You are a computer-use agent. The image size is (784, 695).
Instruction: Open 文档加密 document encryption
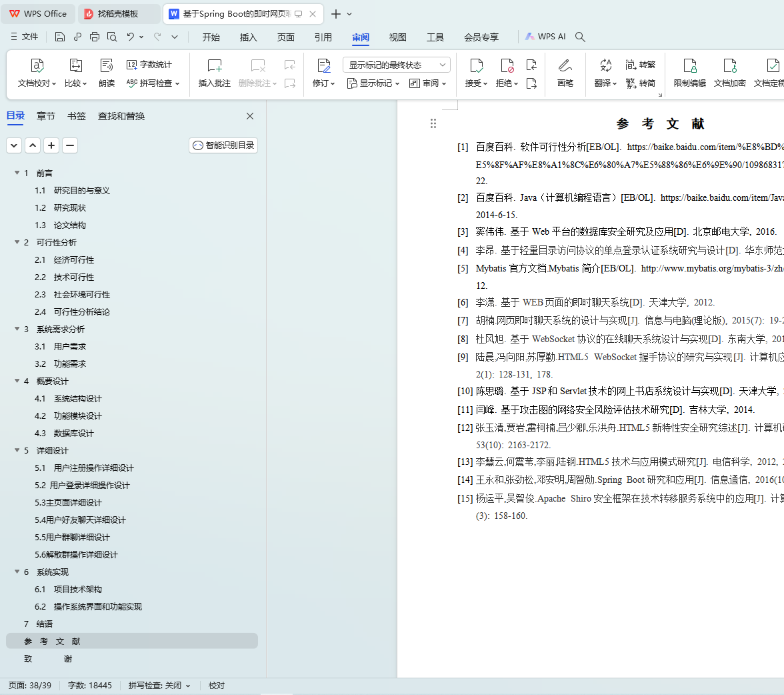click(x=729, y=73)
